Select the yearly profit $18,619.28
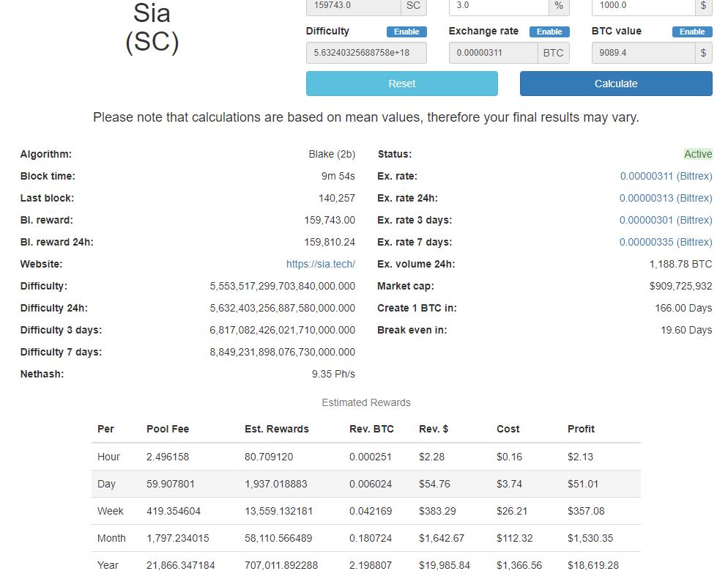The width and height of the screenshot is (728, 582). 593,566
